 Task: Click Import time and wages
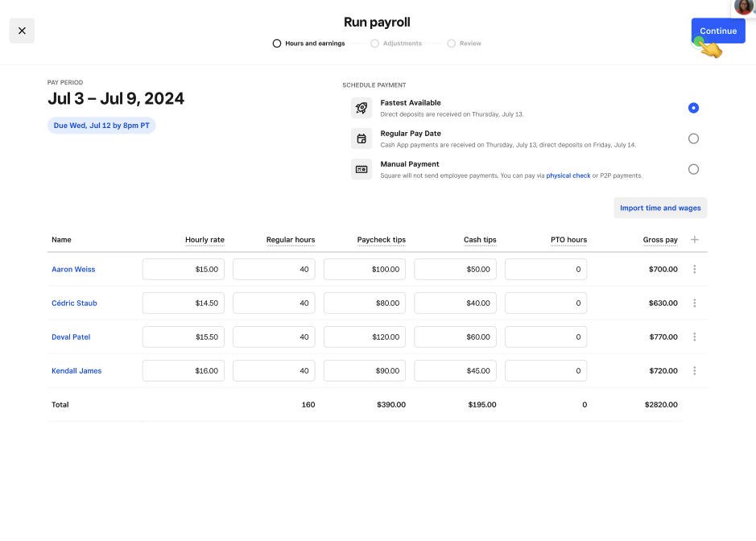(x=660, y=207)
